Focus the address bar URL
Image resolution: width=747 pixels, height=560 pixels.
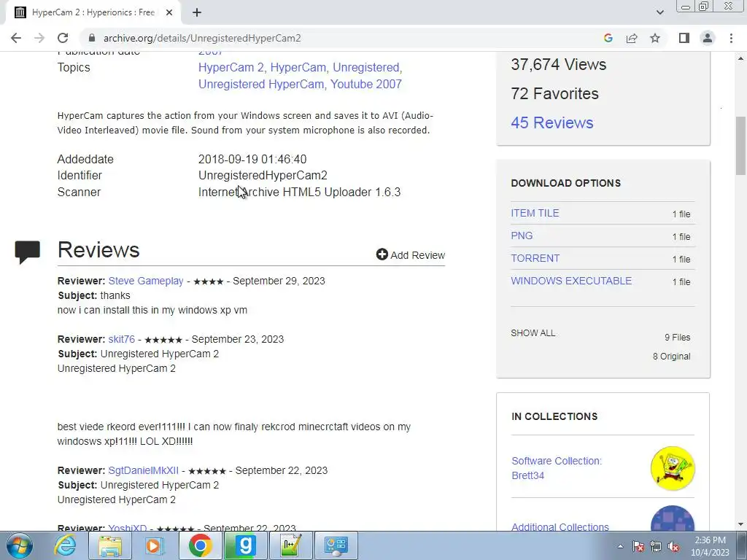[x=202, y=38]
